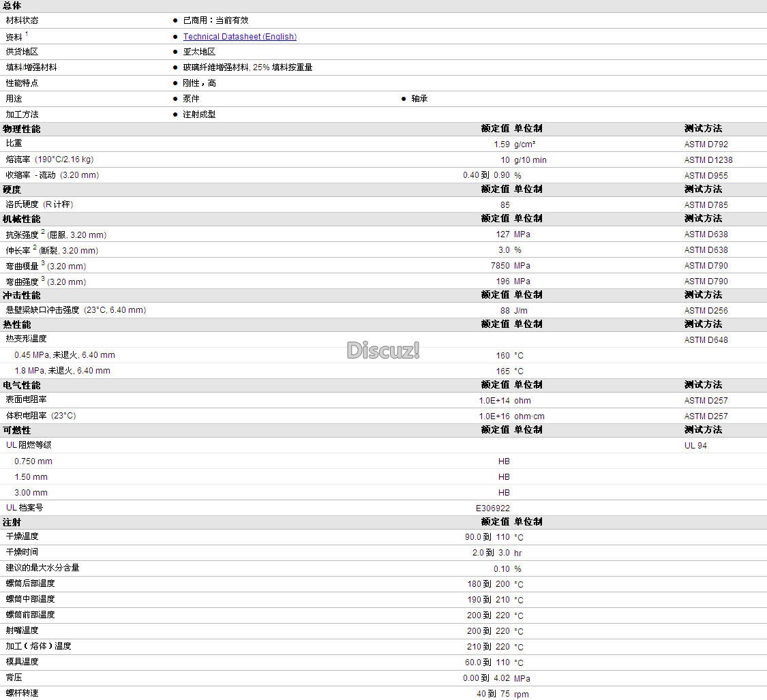Image resolution: width=767 pixels, height=700 pixels.
Task: Select the 1.59 specific gravity value
Action: [501, 144]
